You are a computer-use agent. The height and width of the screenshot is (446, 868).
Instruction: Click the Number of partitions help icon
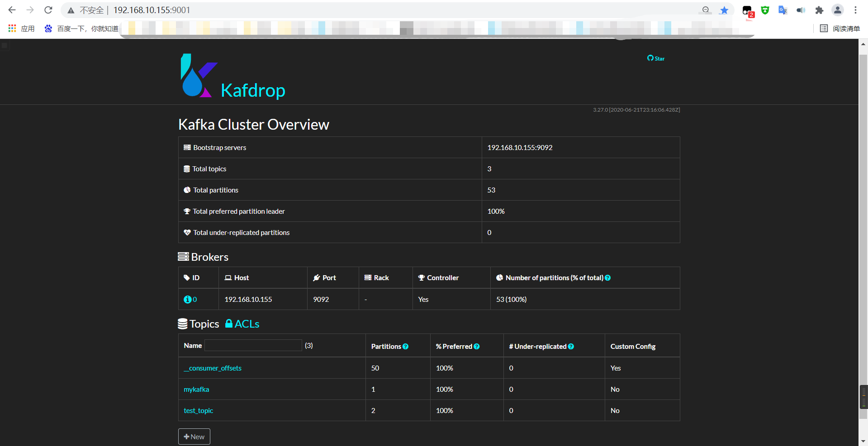(x=608, y=277)
